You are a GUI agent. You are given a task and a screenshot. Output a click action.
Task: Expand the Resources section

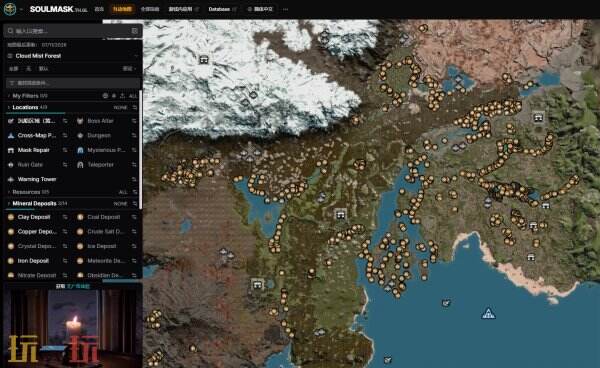click(x=29, y=192)
